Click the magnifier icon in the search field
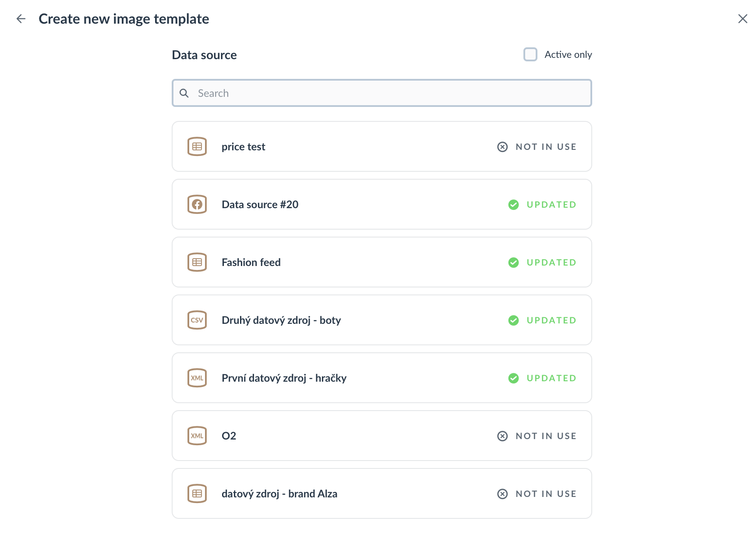Image resolution: width=756 pixels, height=539 pixels. [x=184, y=93]
